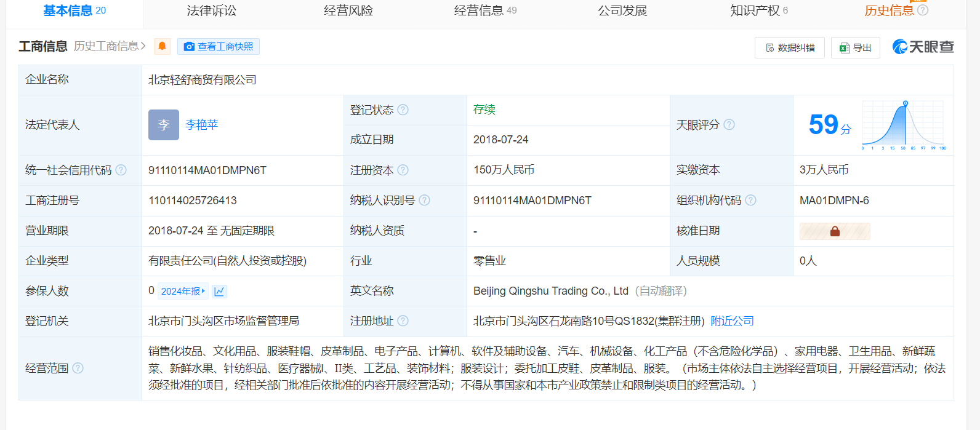Click the locked 核准日期 value
Viewport: 980px width, 430px height.
tap(835, 231)
